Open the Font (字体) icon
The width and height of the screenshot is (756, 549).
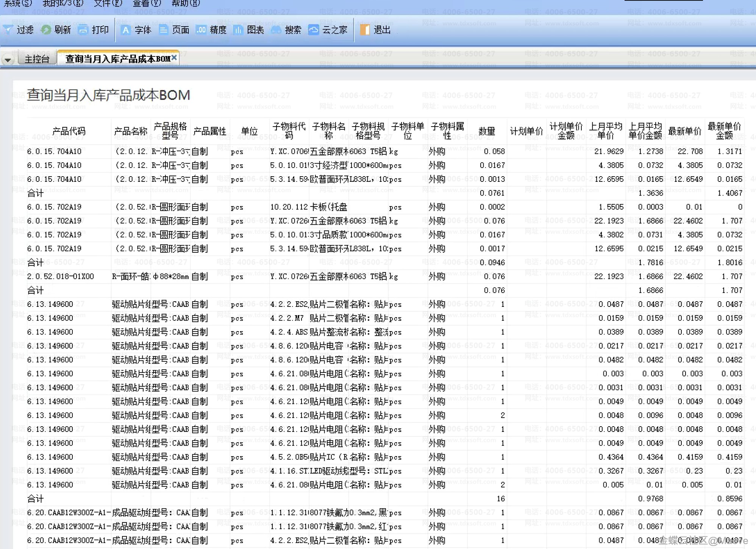click(x=125, y=30)
